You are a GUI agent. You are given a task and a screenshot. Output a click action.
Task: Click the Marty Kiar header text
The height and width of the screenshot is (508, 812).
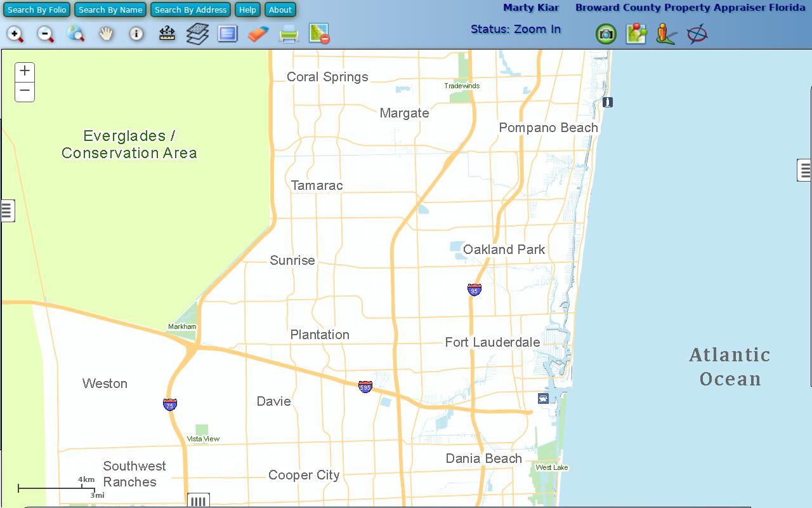(531, 8)
